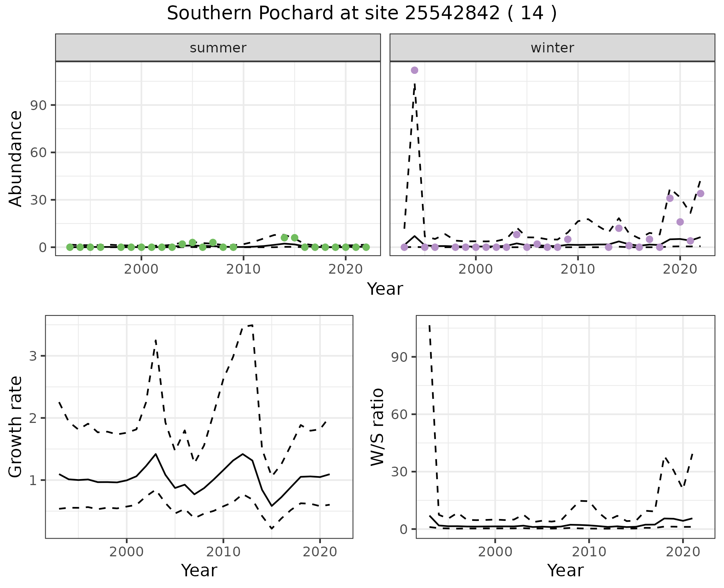Viewport: 724px width, 588px height.
Task: Click the last purple winter point
Action: click(701, 193)
